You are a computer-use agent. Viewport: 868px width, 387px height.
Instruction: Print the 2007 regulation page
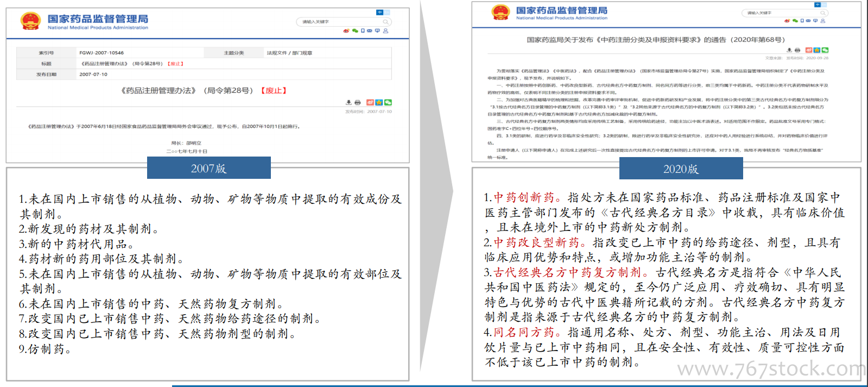[358, 102]
